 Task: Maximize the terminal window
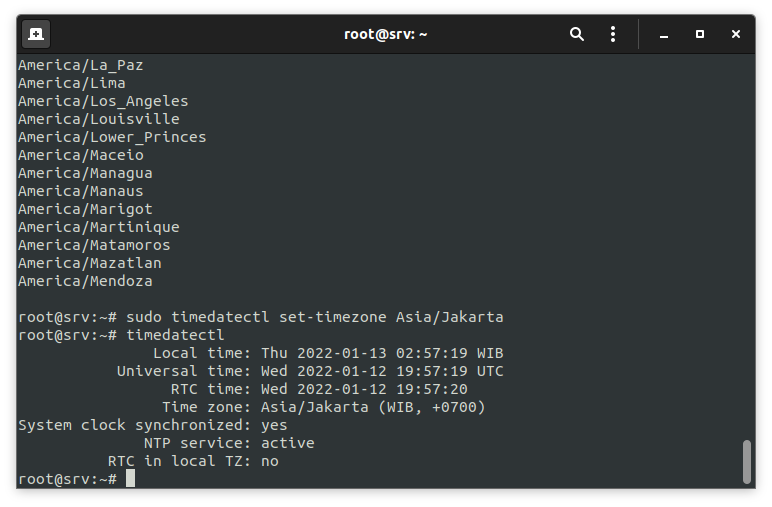click(x=700, y=34)
